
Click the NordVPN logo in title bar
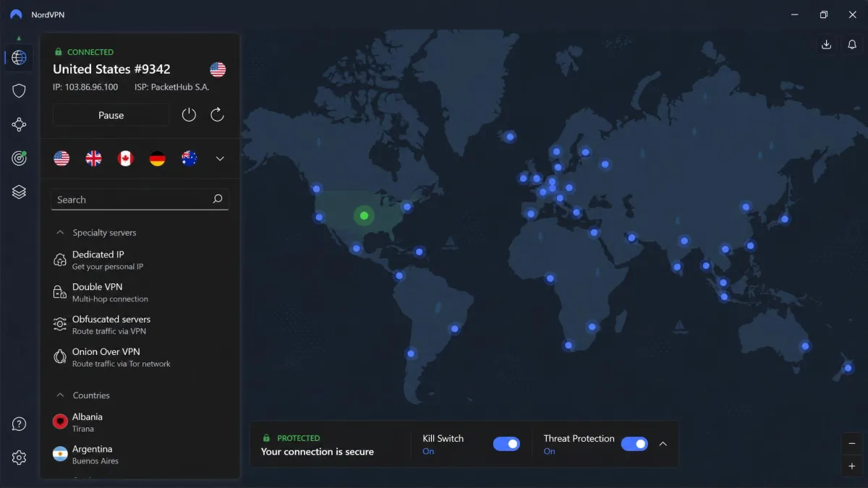click(x=16, y=14)
